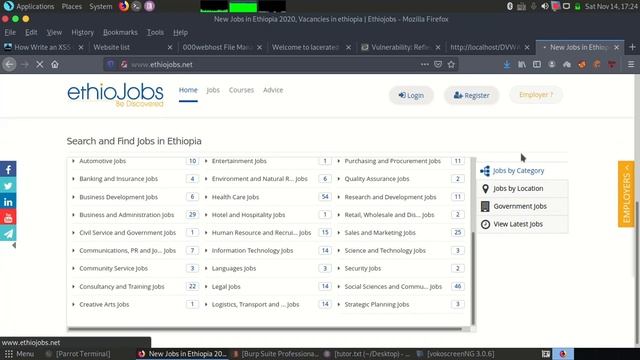
Task: Click the Employer ? button
Action: pos(536,95)
